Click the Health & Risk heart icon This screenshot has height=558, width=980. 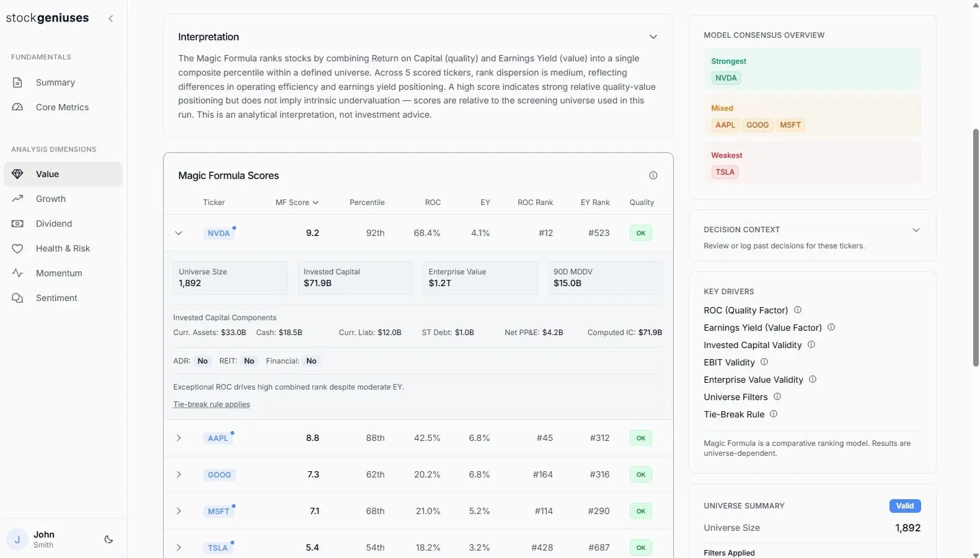coord(17,248)
